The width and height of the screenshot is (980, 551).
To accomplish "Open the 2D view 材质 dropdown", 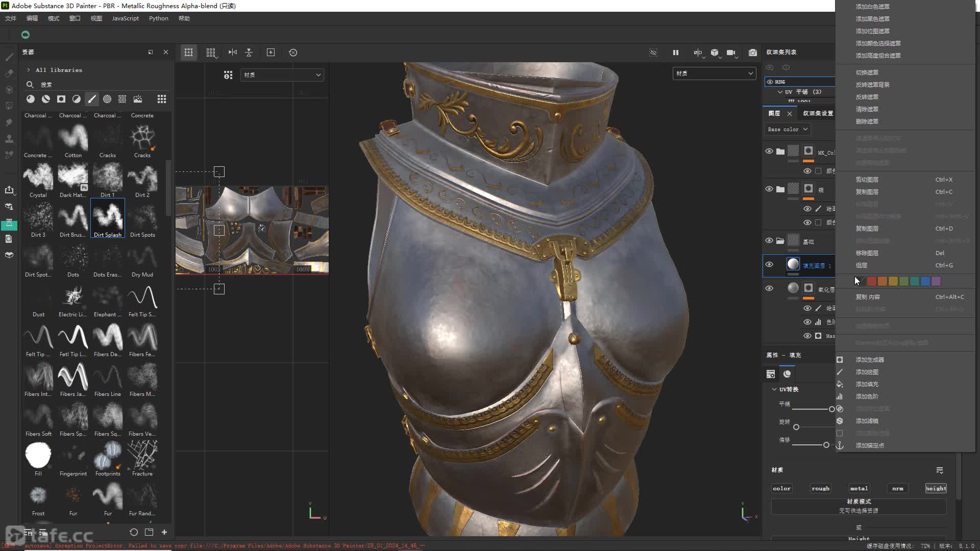I will point(282,75).
